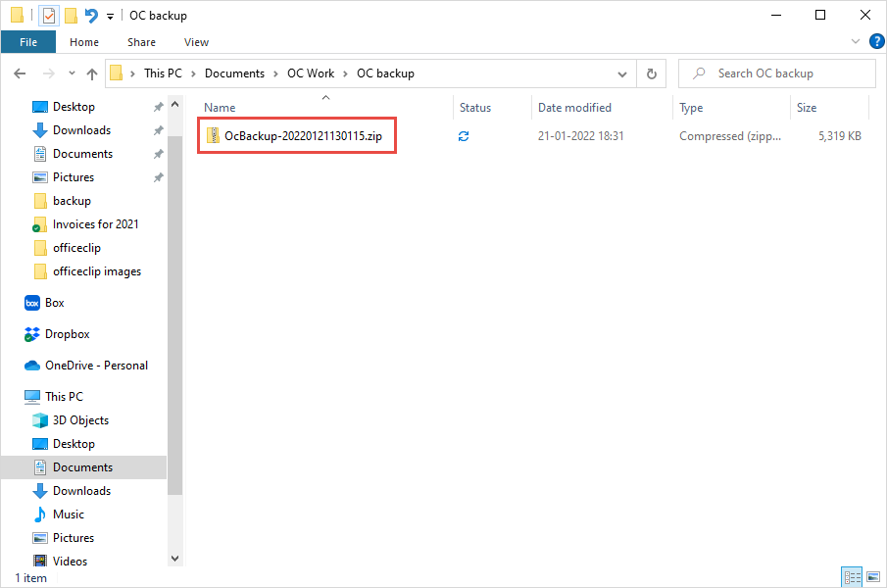Viewport: 887px width, 588px height.
Task: Go back with the Back arrow
Action: [x=20, y=73]
